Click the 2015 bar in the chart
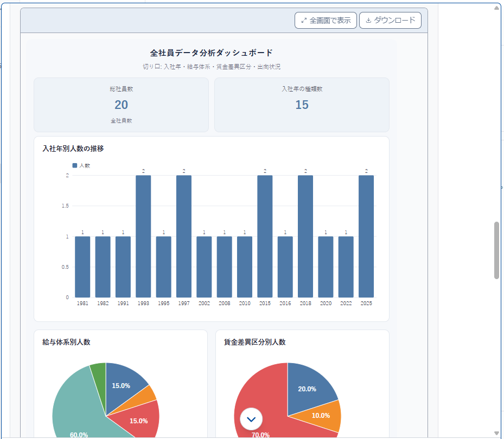Screen dimensions: 504x439 coord(265,236)
